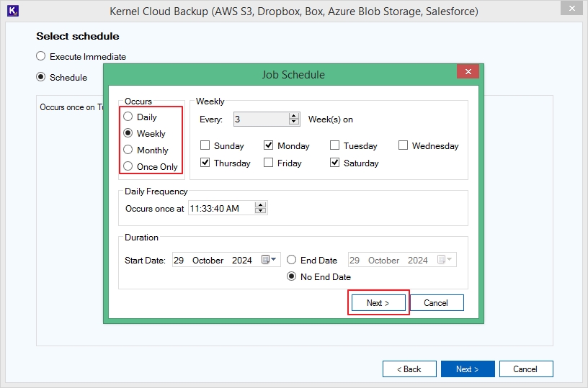Click the Start Date day 29
The height and width of the screenshot is (388, 588).
pyautogui.click(x=179, y=261)
